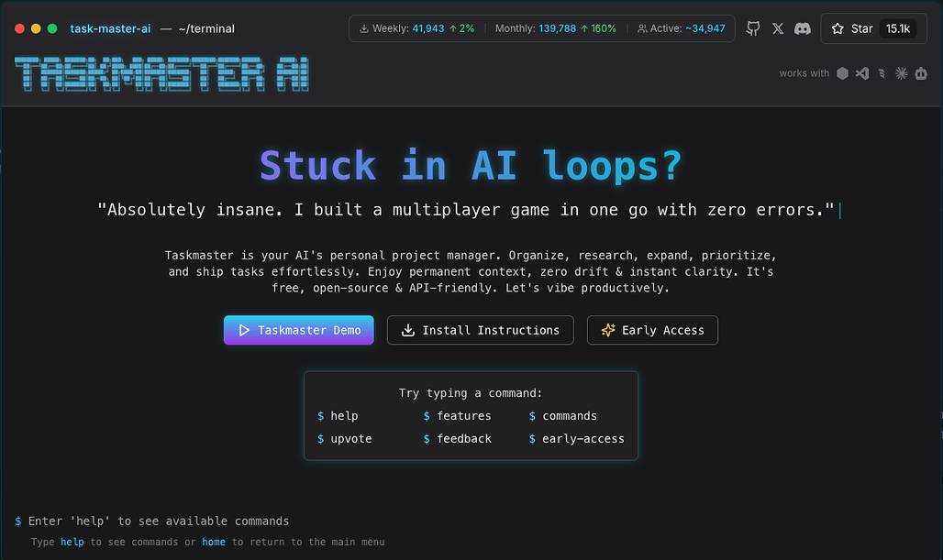Open the GitHub repository icon
Screen dimensions: 943x560
753,28
